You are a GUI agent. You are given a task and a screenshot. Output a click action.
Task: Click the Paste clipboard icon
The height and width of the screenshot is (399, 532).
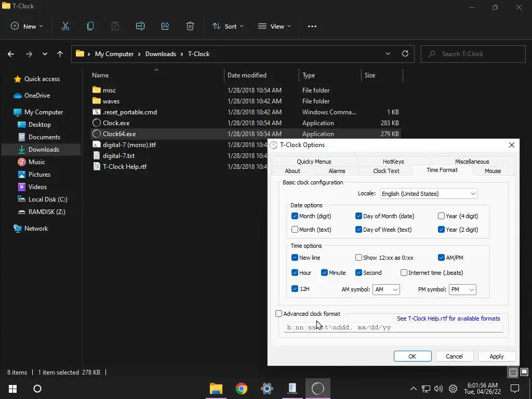point(115,26)
